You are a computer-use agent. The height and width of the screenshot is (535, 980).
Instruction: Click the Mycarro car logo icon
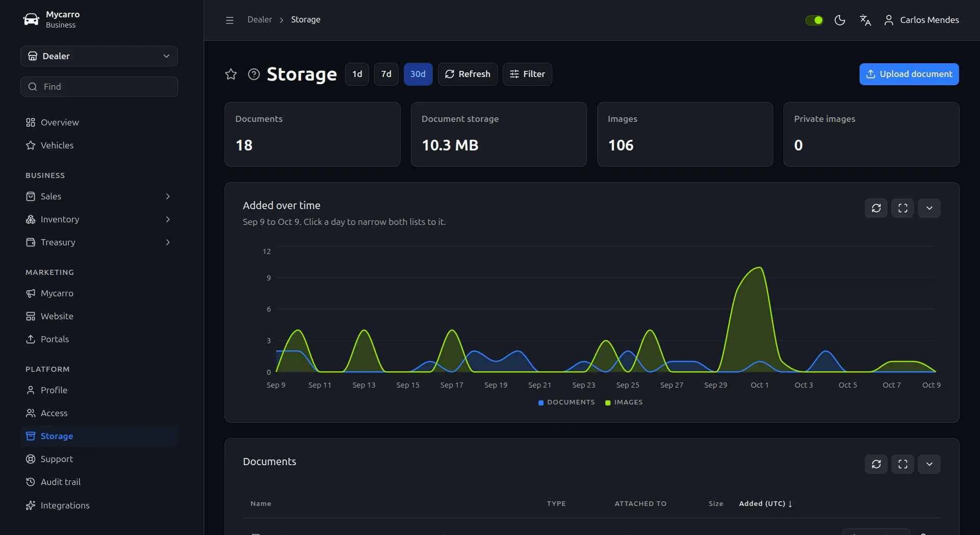point(31,19)
